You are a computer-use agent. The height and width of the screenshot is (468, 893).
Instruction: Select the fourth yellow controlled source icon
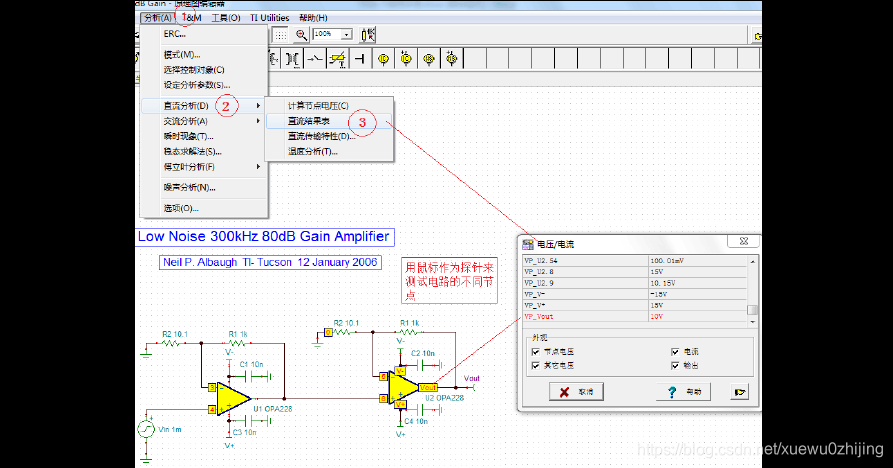click(x=452, y=59)
